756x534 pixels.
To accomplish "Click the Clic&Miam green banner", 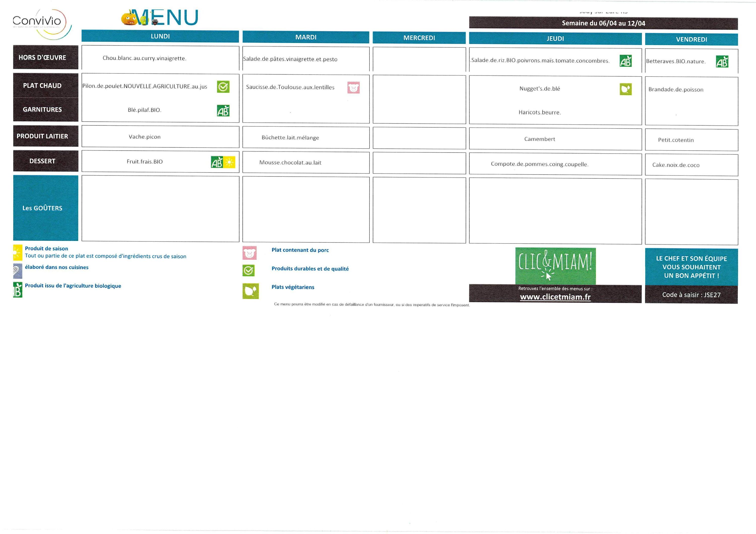I will coord(555,266).
